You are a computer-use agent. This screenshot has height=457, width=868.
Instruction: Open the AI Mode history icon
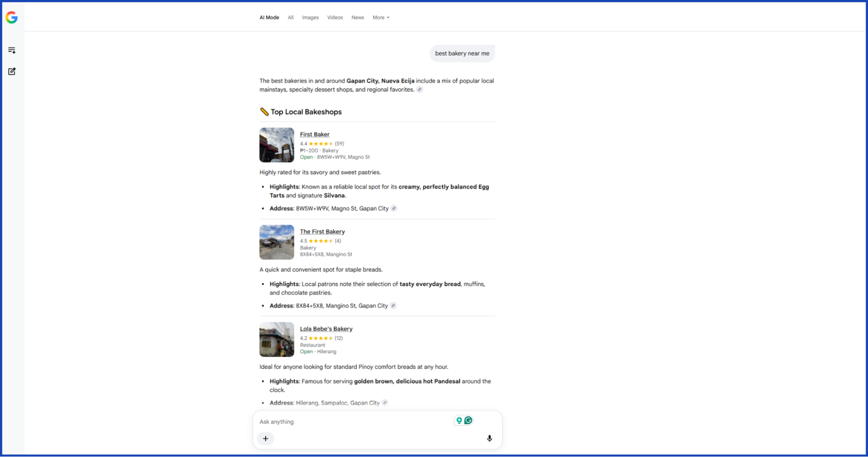(x=12, y=50)
